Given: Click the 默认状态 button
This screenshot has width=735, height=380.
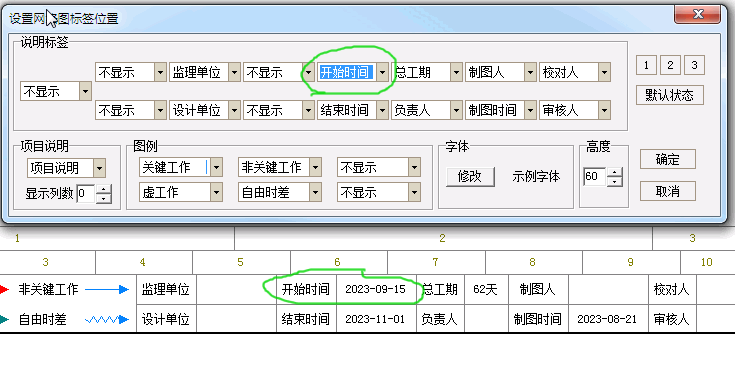Looking at the screenshot, I should [x=670, y=95].
